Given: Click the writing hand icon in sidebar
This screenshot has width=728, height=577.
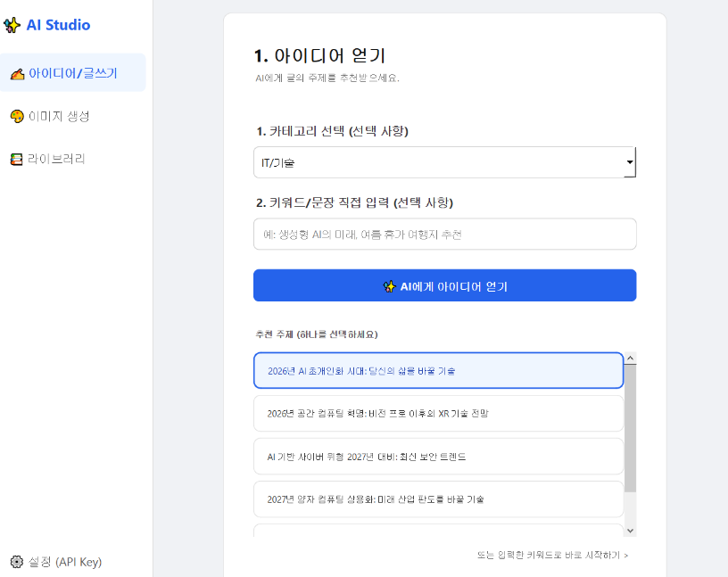Looking at the screenshot, I should [x=16, y=73].
